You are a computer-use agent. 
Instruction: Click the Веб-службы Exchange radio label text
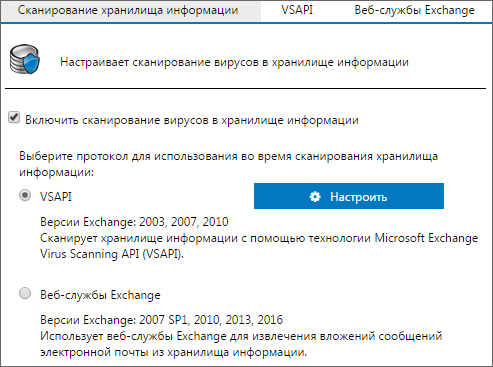pyautogui.click(x=100, y=295)
